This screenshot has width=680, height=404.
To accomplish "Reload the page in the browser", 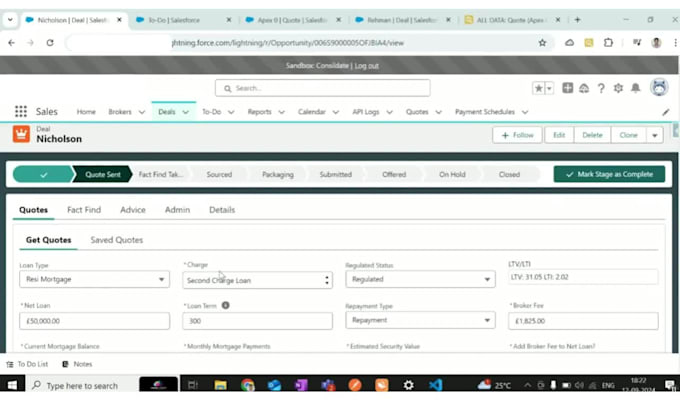I will coord(50,42).
